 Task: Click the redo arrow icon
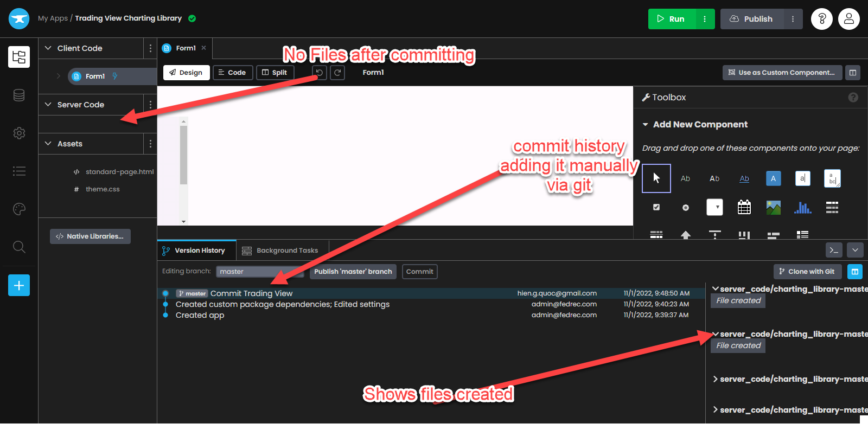click(337, 72)
